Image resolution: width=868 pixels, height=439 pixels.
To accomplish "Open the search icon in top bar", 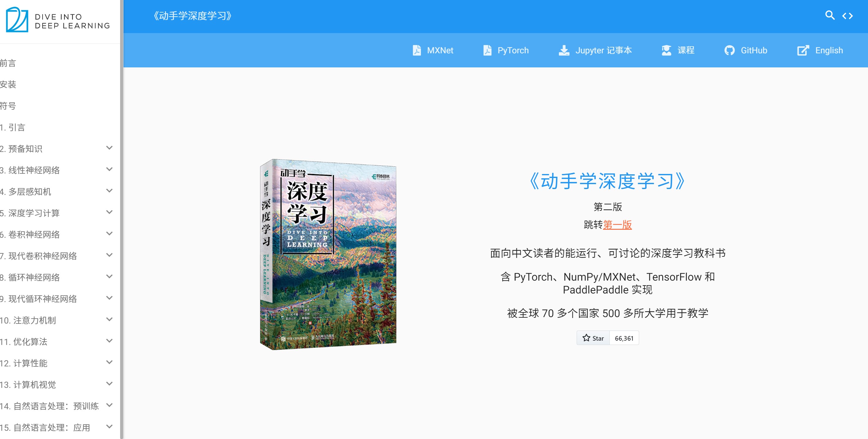I will (x=830, y=16).
